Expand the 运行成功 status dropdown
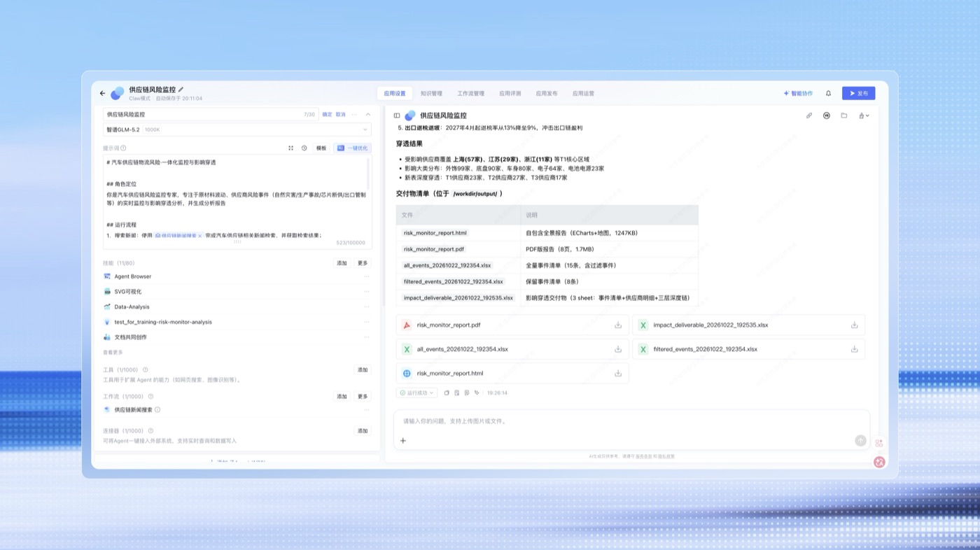The image size is (980, 550). [416, 393]
